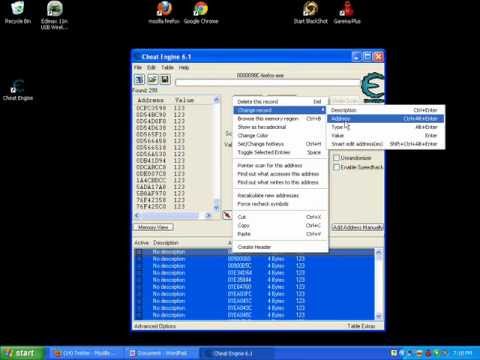Click the Value column header in found list
The width and height of the screenshot is (480, 360).
[x=184, y=100]
